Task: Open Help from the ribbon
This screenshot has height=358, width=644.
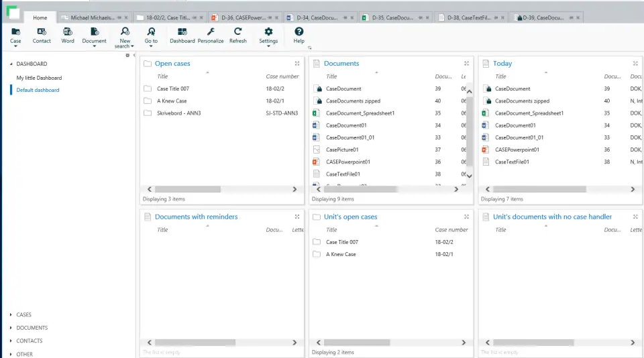Action: [x=299, y=36]
